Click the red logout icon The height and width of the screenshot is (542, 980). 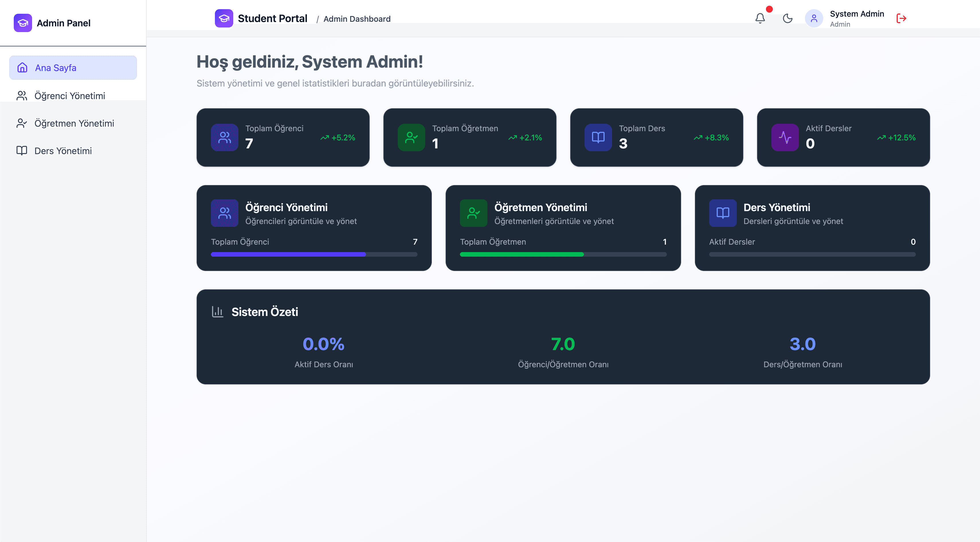[901, 18]
